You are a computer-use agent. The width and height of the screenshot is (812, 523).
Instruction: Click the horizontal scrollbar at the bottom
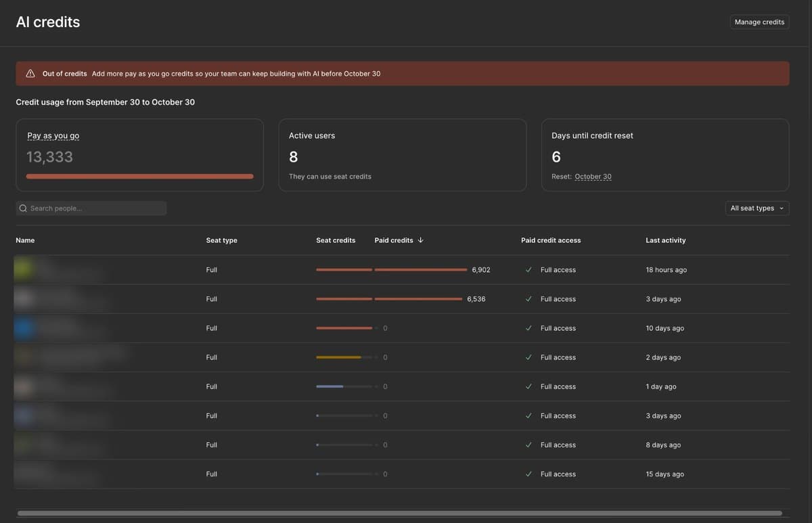click(x=399, y=513)
